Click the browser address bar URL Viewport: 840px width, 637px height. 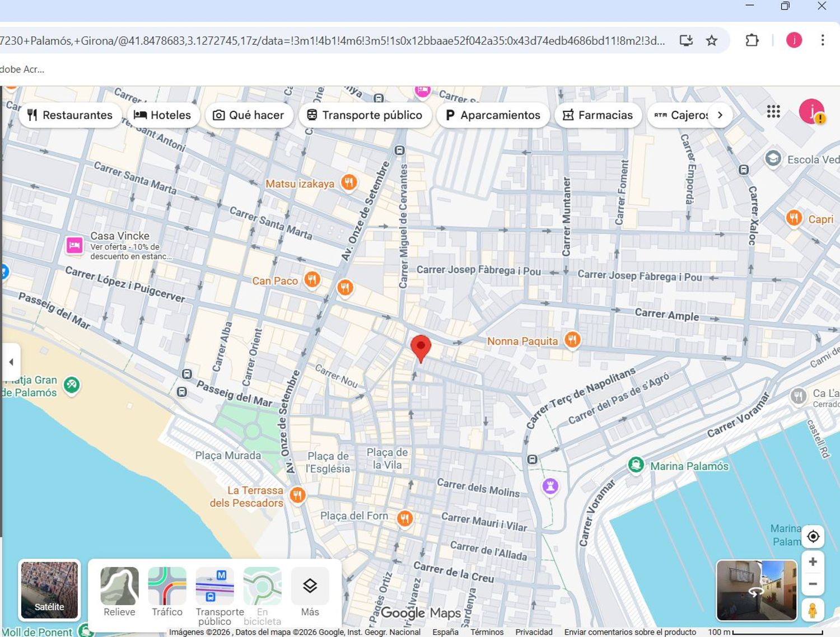(333, 40)
